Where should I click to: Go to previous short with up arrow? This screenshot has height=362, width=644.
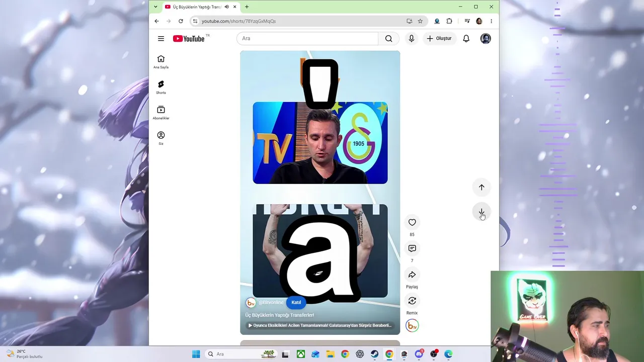click(481, 188)
